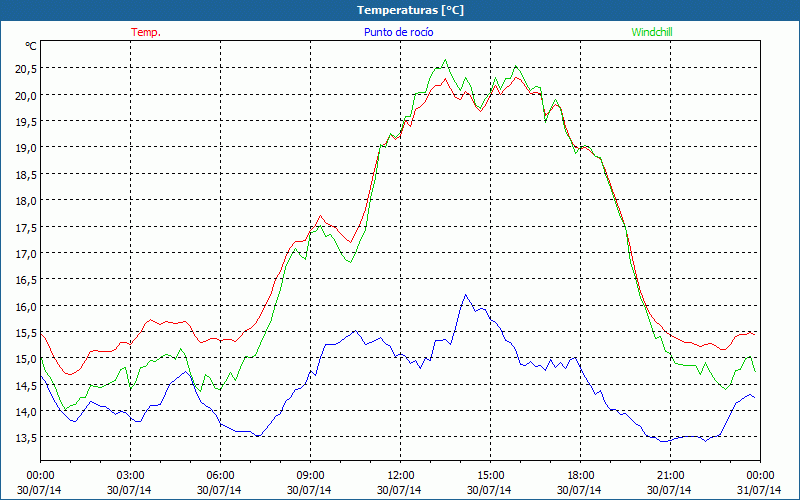Select the red 'Temp.' legend label

point(146,32)
